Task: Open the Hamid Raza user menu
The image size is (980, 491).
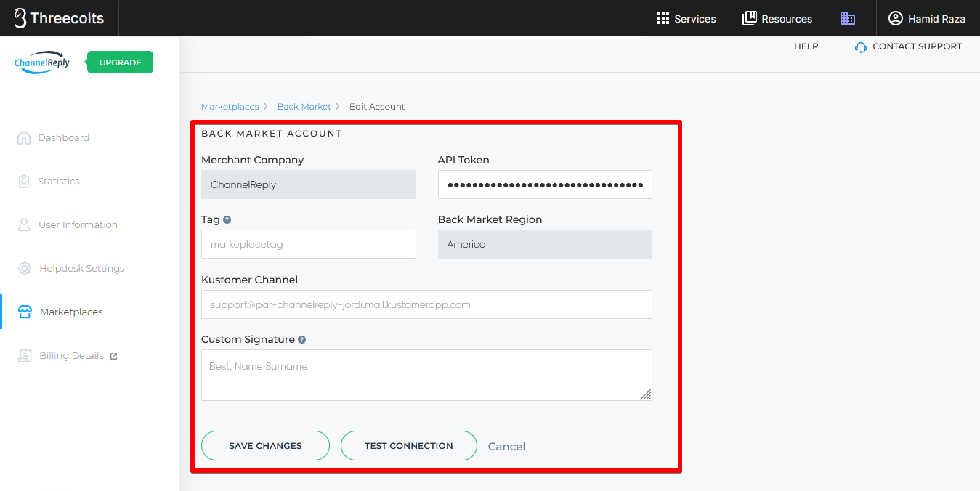Action: coord(927,19)
